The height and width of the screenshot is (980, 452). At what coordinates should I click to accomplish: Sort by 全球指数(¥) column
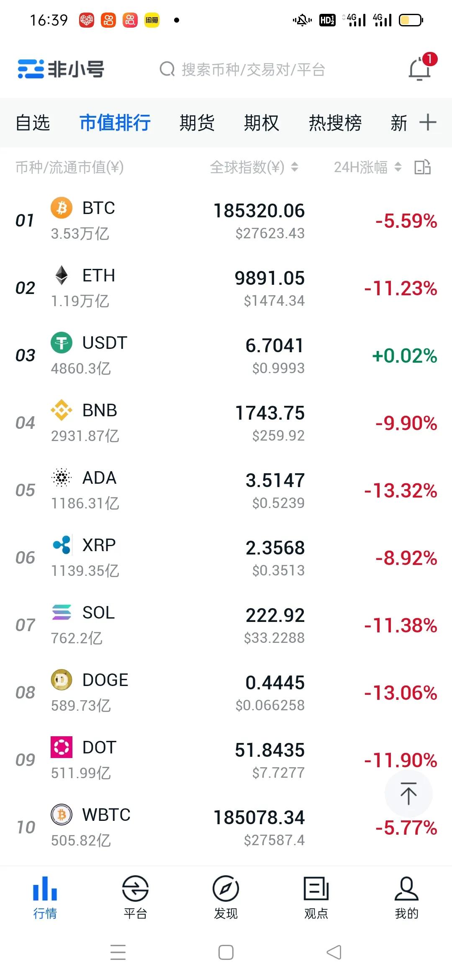(x=254, y=167)
